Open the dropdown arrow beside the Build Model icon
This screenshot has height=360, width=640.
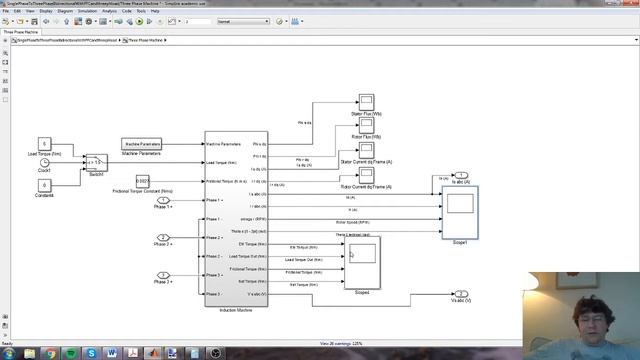(x=302, y=21)
